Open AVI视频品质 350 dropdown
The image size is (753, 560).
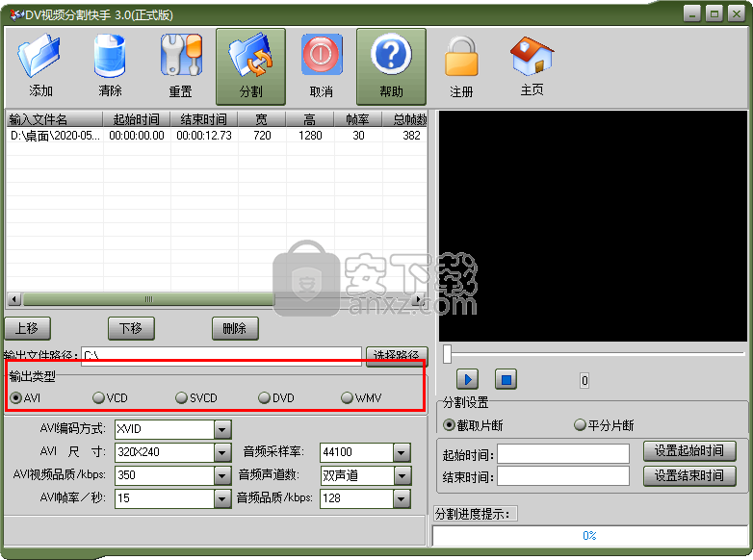[x=222, y=475]
